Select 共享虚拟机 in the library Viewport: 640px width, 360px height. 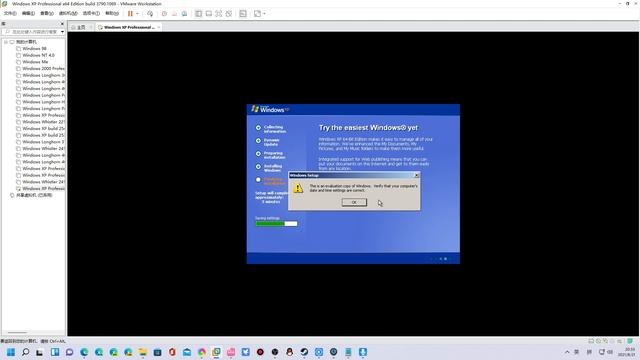pyautogui.click(x=34, y=195)
